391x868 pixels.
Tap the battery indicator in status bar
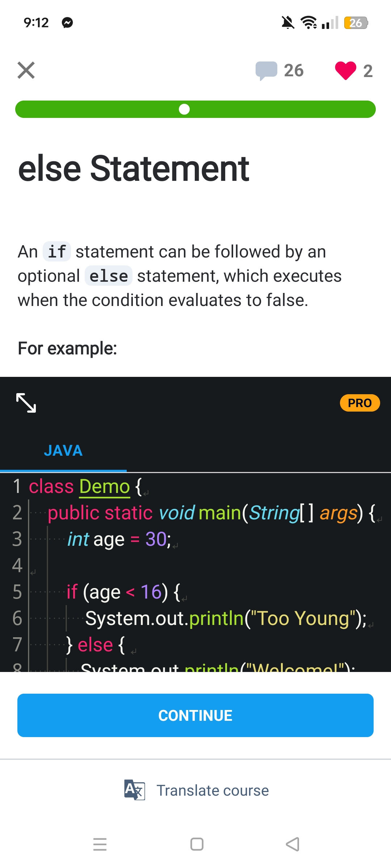click(x=356, y=23)
